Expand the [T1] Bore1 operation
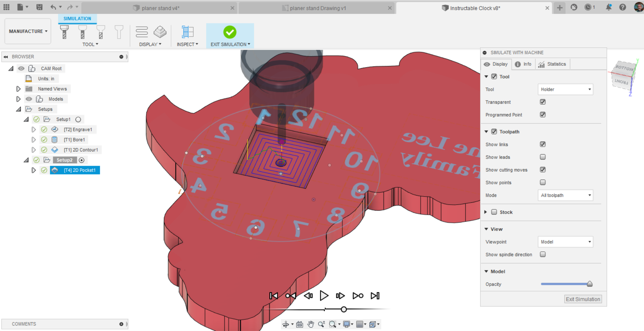This screenshot has width=644, height=331. (34, 140)
